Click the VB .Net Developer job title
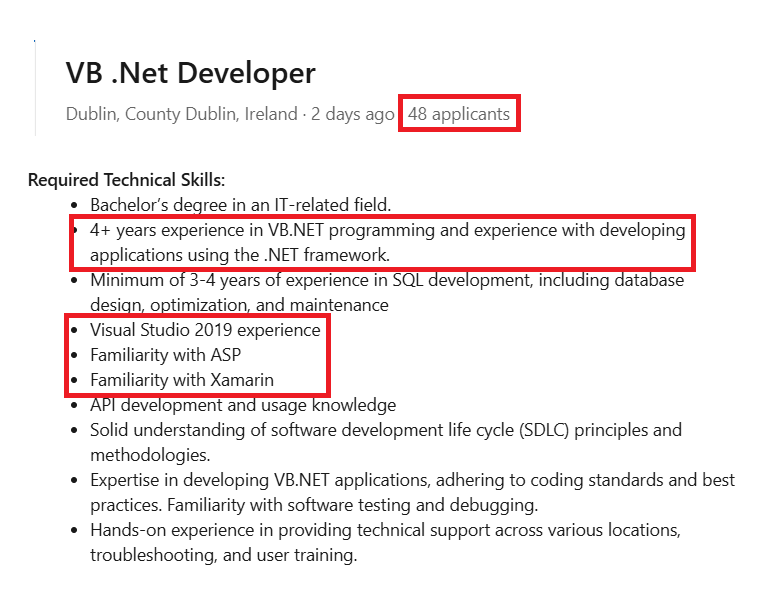Viewport: 772px width, 592px height. click(x=191, y=73)
